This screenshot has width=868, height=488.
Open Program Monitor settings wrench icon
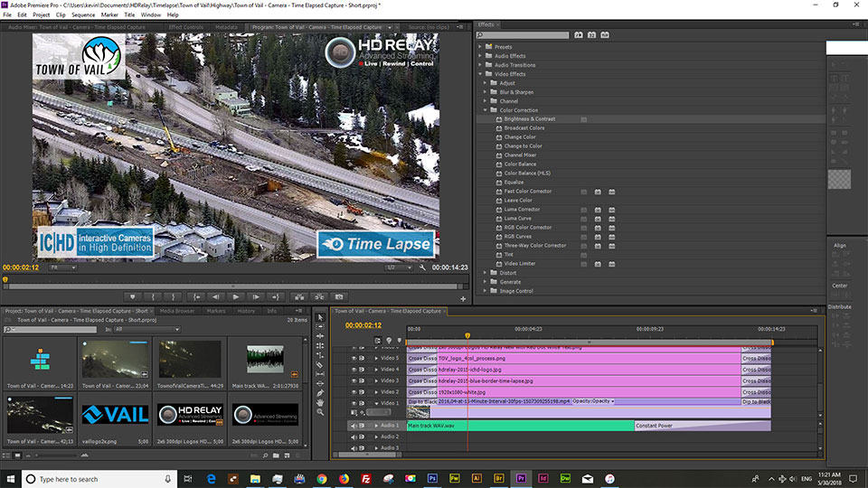click(x=422, y=267)
